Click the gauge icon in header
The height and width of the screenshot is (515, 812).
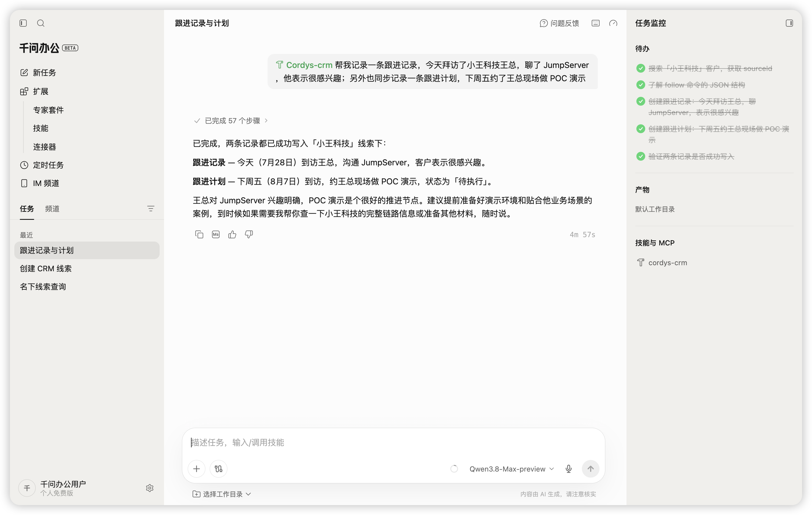(x=613, y=23)
